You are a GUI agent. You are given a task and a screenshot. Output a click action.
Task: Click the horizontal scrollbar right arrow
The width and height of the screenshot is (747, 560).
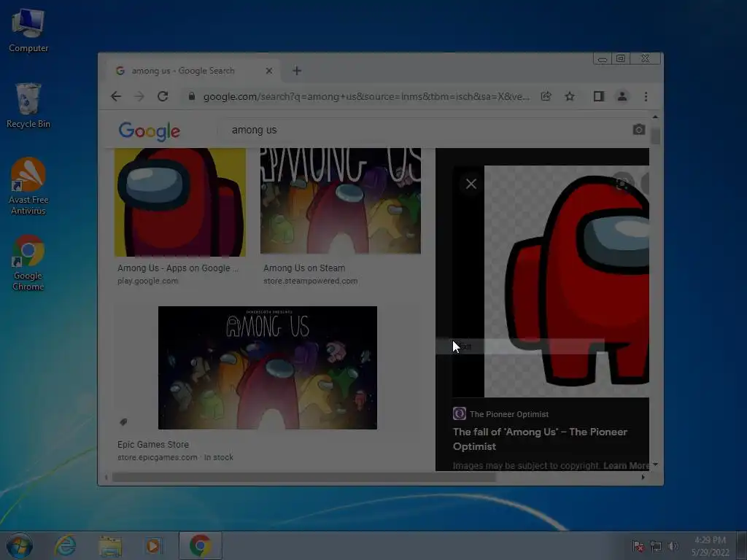[643, 477]
